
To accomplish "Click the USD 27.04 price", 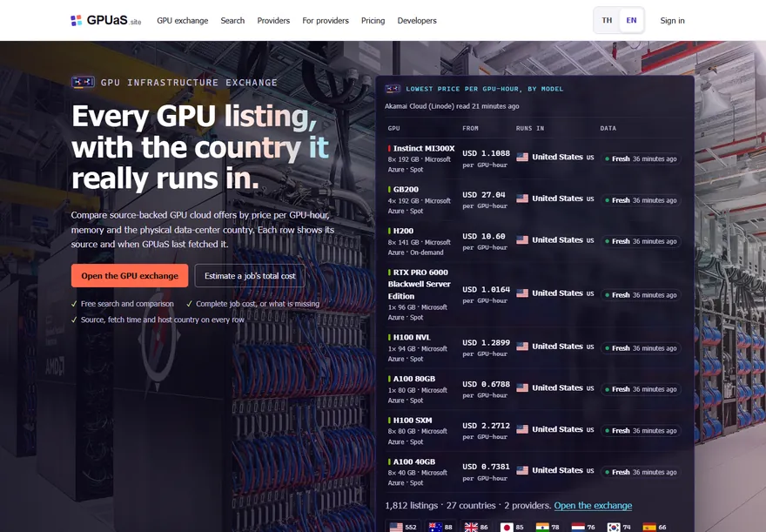I will tap(484, 194).
